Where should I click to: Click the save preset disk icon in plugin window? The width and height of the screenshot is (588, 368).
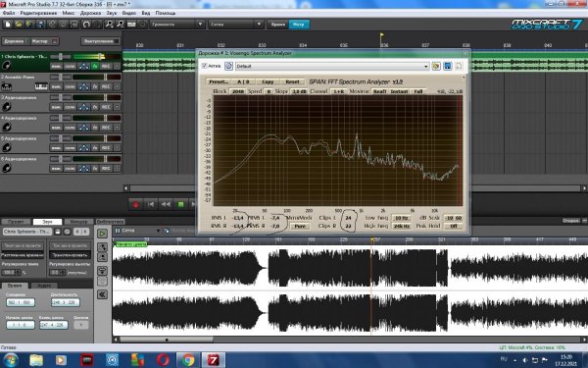pyautogui.click(x=448, y=67)
